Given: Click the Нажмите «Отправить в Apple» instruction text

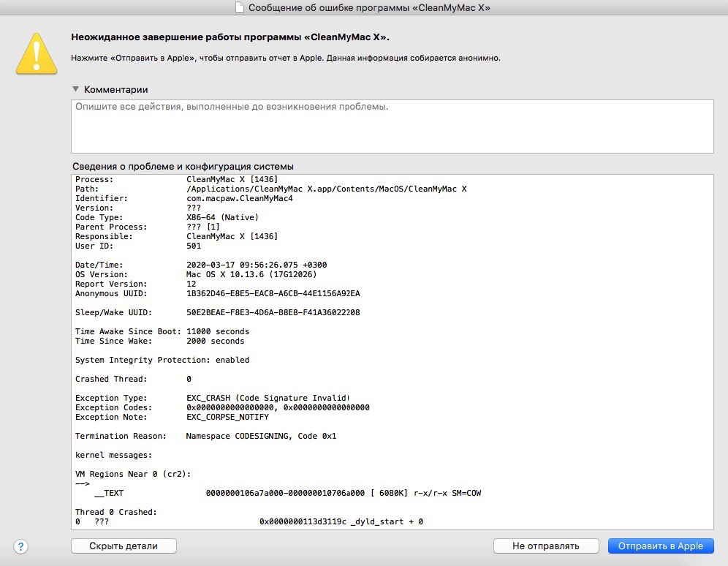Looking at the screenshot, I should (286, 58).
